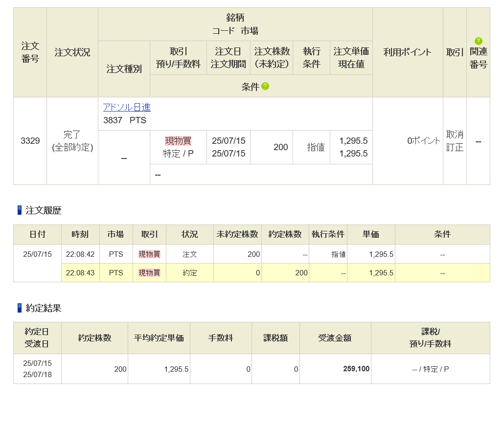
Task: Click the 利用ポイント column header
Action: pos(407,52)
